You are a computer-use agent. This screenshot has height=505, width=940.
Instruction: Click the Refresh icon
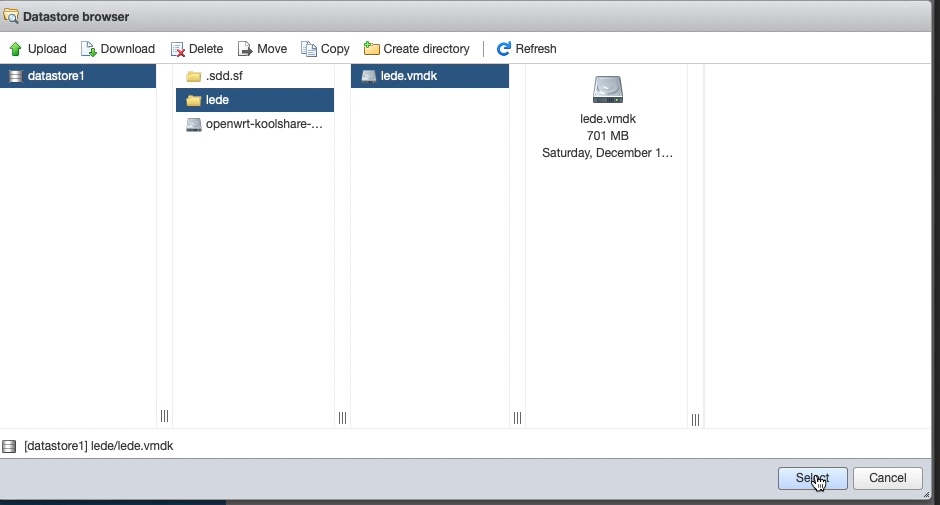[x=504, y=49]
